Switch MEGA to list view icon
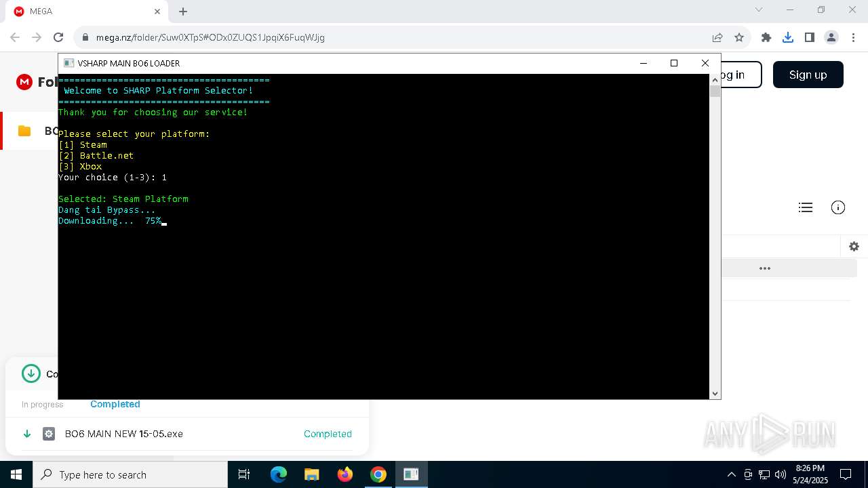The height and width of the screenshot is (488, 868). (806, 207)
